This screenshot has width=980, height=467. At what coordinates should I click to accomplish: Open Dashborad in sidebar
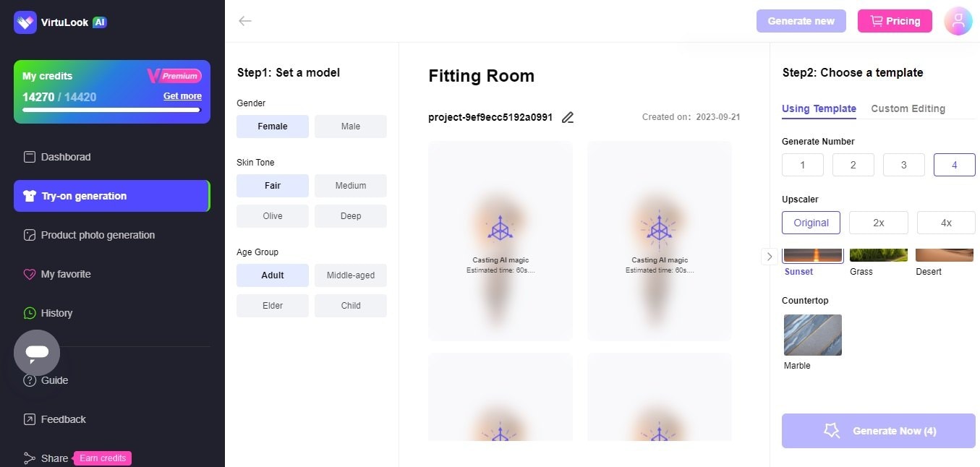pyautogui.click(x=112, y=157)
